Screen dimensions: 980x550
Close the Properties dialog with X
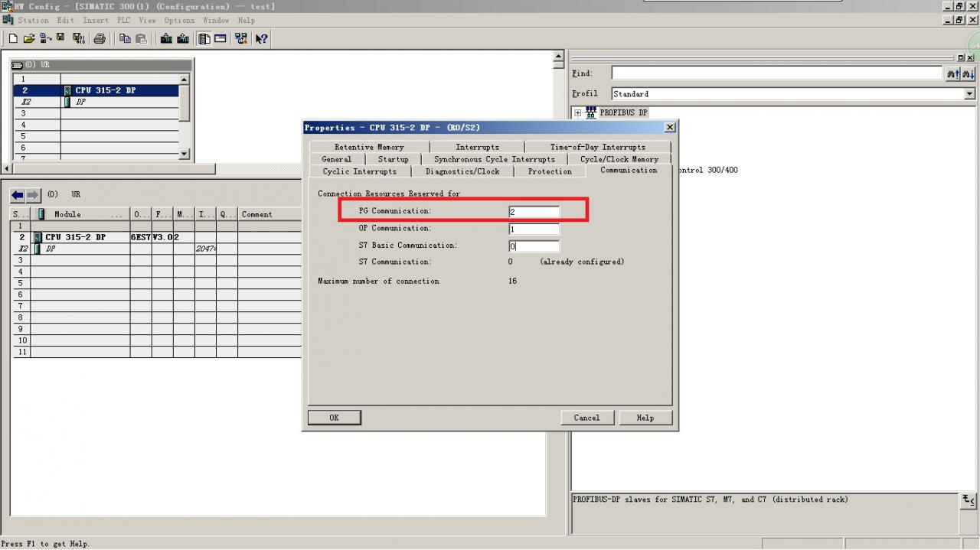click(x=670, y=127)
